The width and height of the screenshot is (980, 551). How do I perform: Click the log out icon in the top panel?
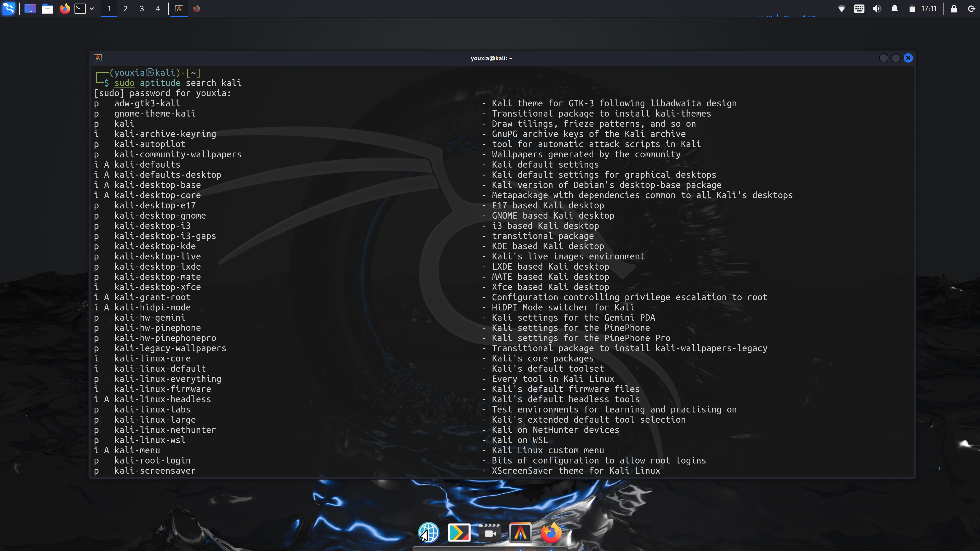pyautogui.click(x=971, y=8)
